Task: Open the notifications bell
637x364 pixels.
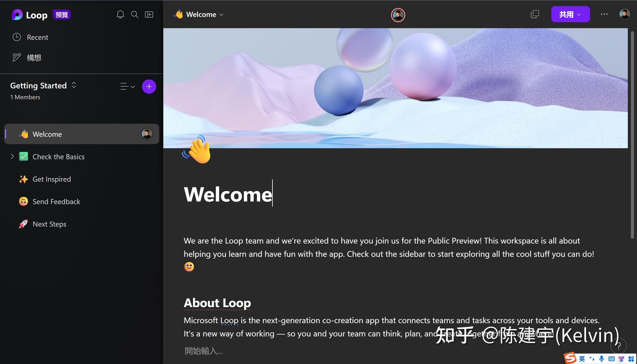Action: [x=120, y=14]
